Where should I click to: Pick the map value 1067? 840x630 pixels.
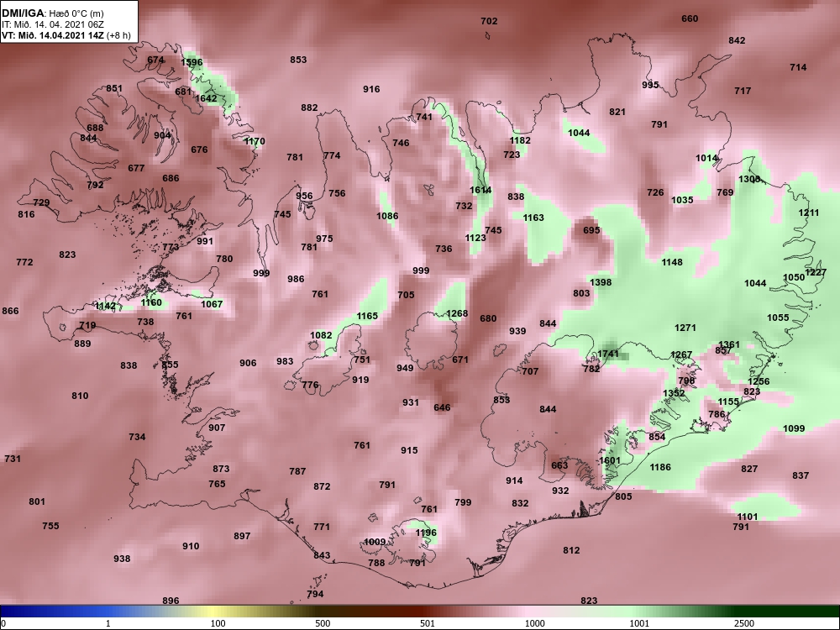(x=212, y=304)
